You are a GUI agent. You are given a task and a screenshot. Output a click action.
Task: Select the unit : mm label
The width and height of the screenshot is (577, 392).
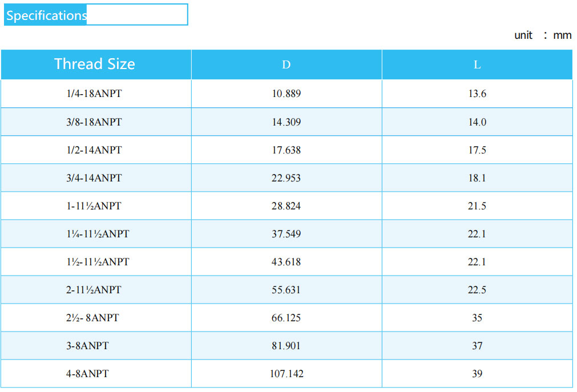pyautogui.click(x=542, y=35)
